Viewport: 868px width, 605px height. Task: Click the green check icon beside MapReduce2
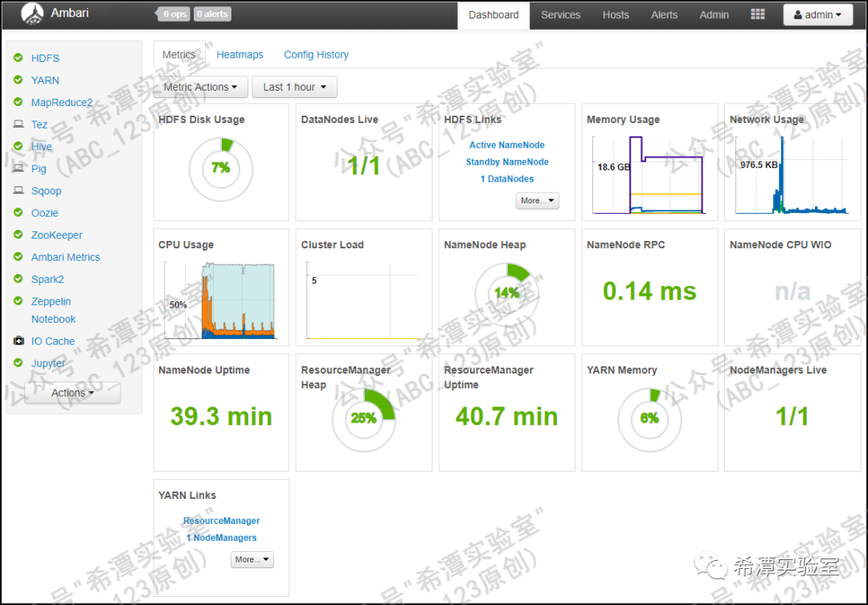[18, 102]
